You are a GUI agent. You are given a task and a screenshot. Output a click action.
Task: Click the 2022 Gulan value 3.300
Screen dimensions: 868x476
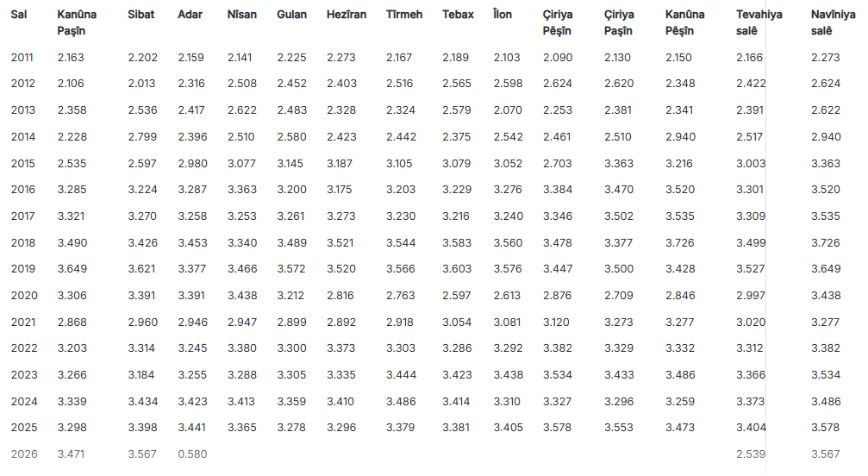[x=291, y=348]
